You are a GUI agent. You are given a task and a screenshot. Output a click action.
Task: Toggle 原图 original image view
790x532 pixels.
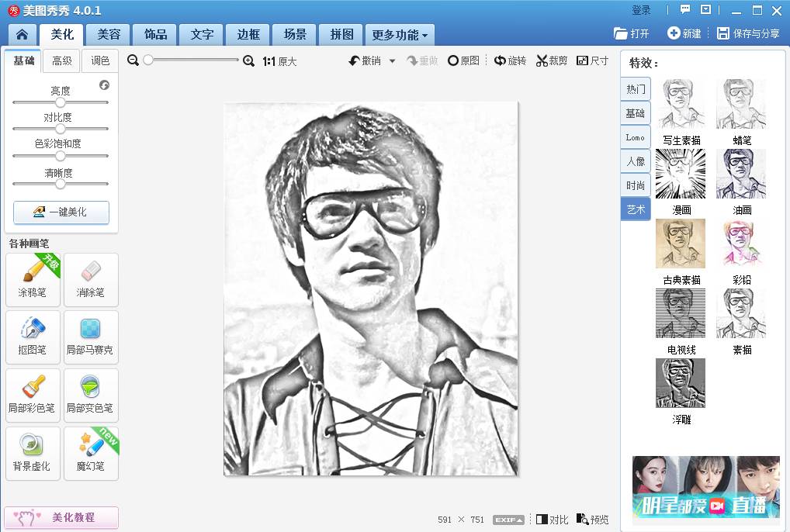point(463,60)
